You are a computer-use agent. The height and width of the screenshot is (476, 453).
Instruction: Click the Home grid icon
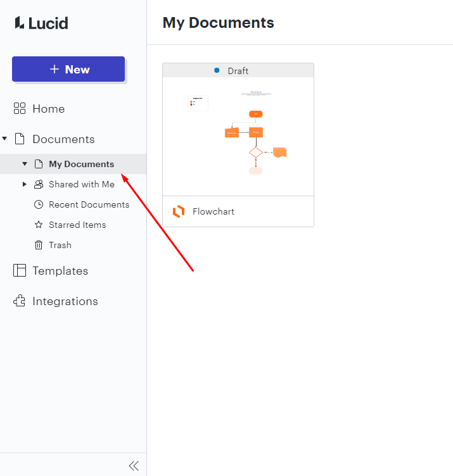coord(20,108)
